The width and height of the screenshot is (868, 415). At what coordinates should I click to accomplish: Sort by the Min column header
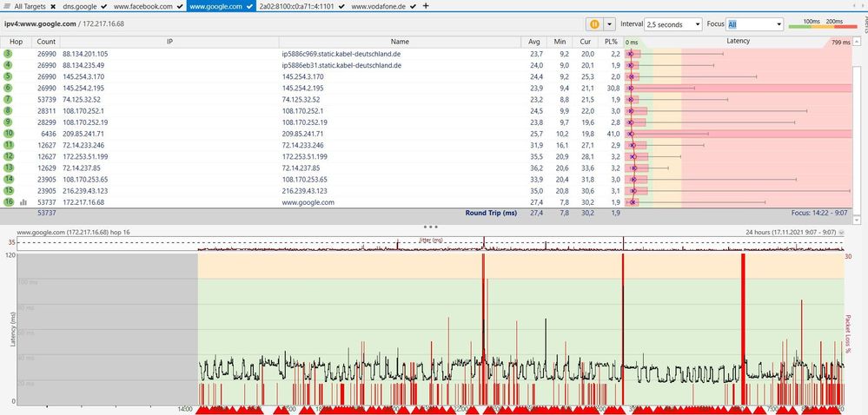coord(558,42)
